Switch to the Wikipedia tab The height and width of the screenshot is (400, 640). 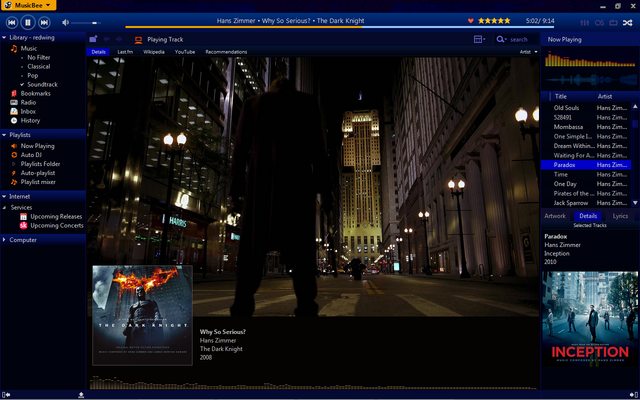(x=154, y=52)
